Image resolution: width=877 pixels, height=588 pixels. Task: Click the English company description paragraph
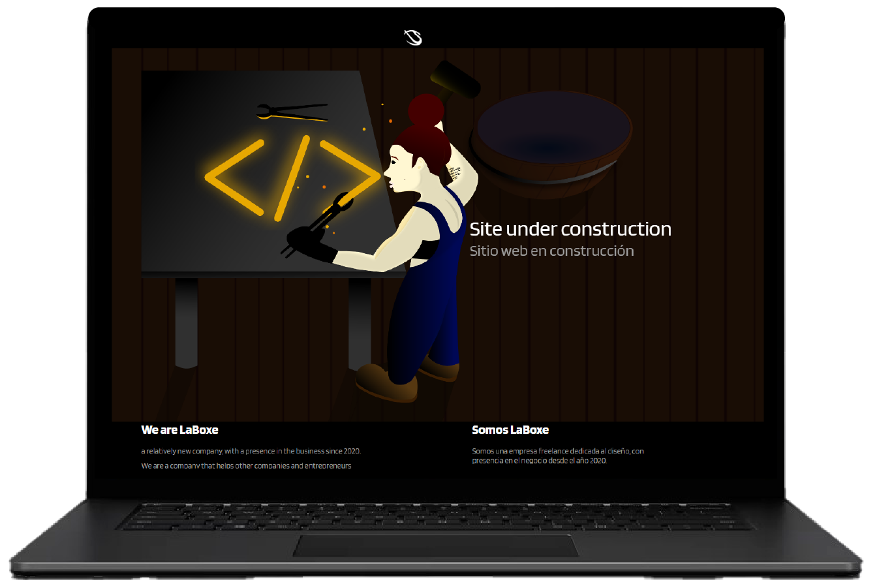point(251,457)
